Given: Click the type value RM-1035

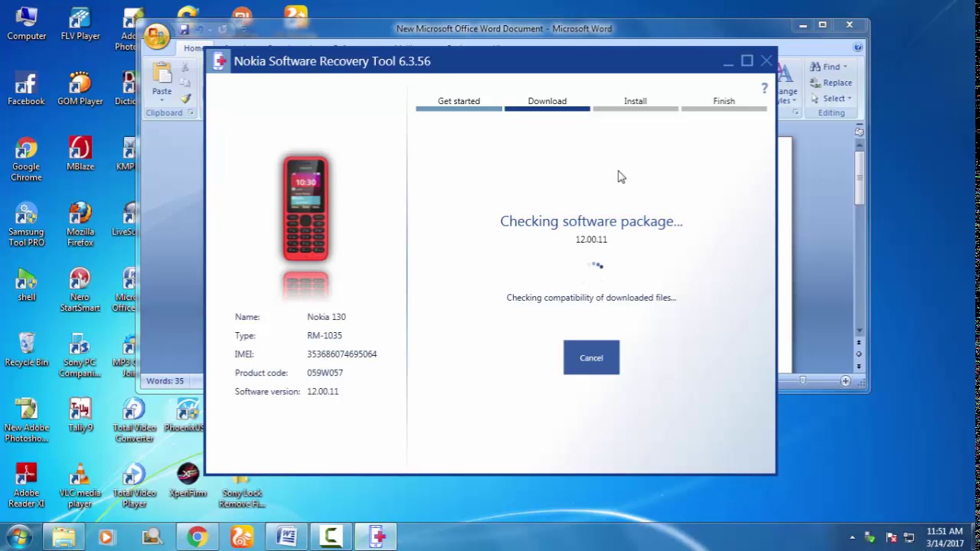Looking at the screenshot, I should (x=325, y=335).
